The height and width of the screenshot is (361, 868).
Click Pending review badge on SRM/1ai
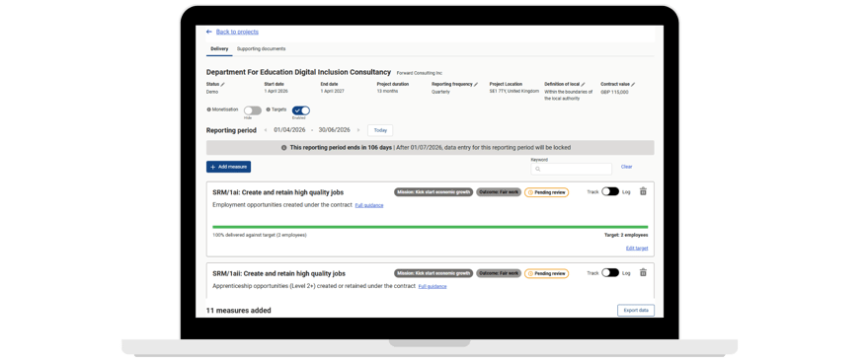(x=546, y=192)
